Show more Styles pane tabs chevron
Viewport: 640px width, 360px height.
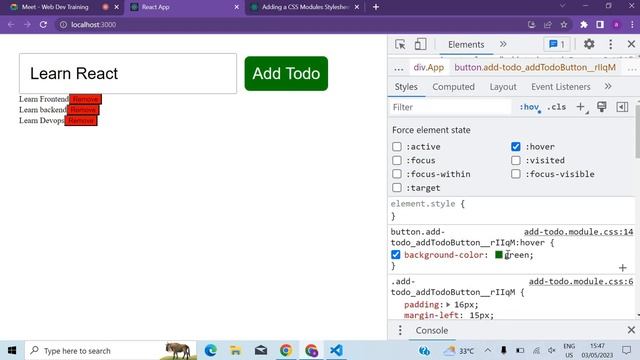[608, 86]
